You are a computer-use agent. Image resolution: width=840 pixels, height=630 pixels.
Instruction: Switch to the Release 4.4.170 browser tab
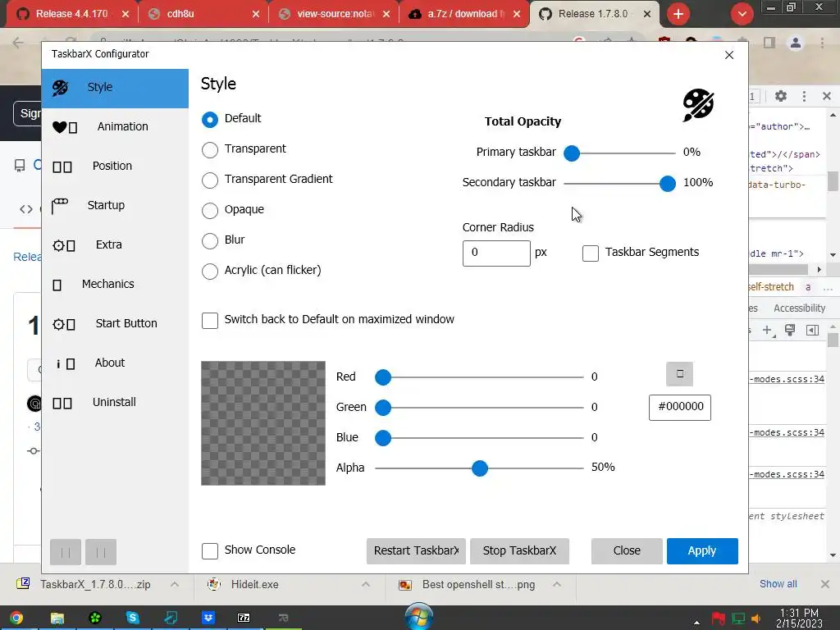coord(71,14)
